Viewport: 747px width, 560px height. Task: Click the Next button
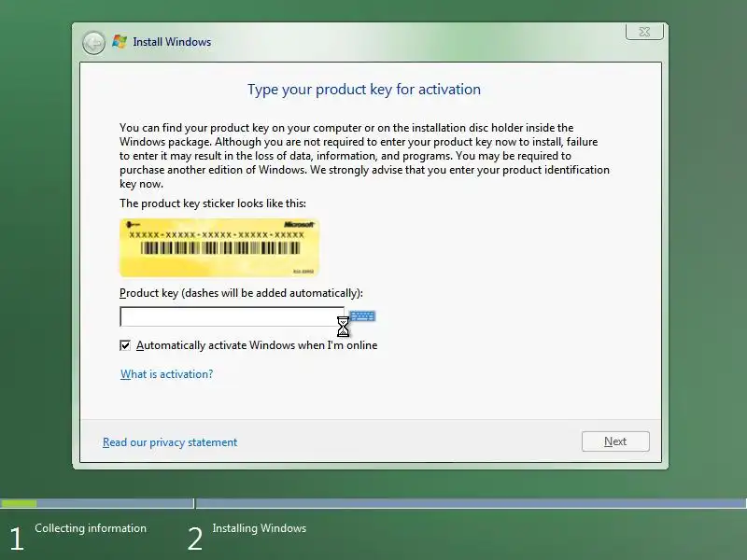click(615, 441)
